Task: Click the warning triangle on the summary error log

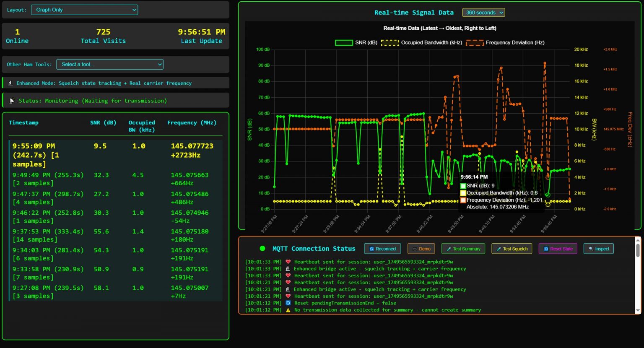Action: pyautogui.click(x=288, y=310)
